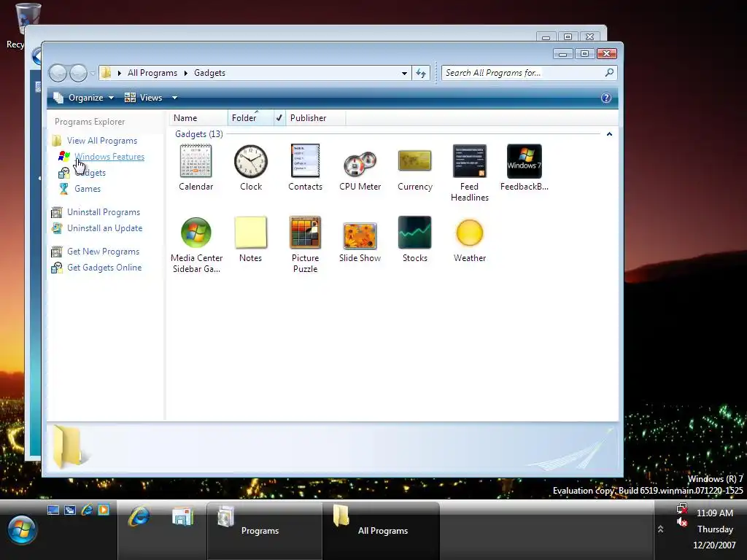747x560 pixels.
Task: Go back with the Back arrow button
Action: pyautogui.click(x=58, y=73)
